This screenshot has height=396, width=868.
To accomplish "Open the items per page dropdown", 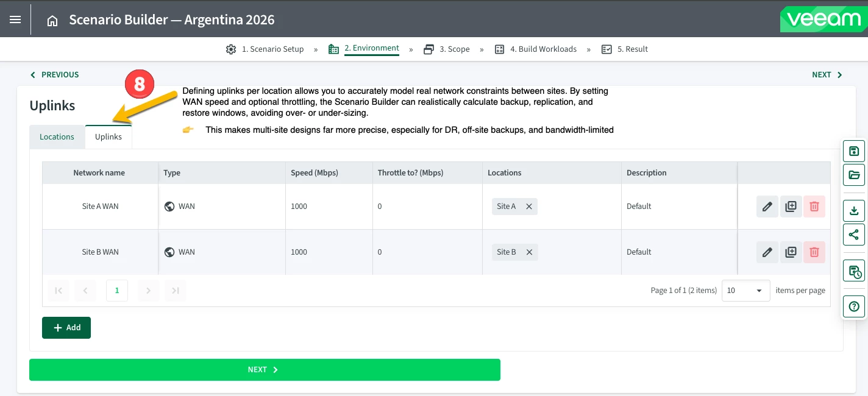I will pos(745,291).
